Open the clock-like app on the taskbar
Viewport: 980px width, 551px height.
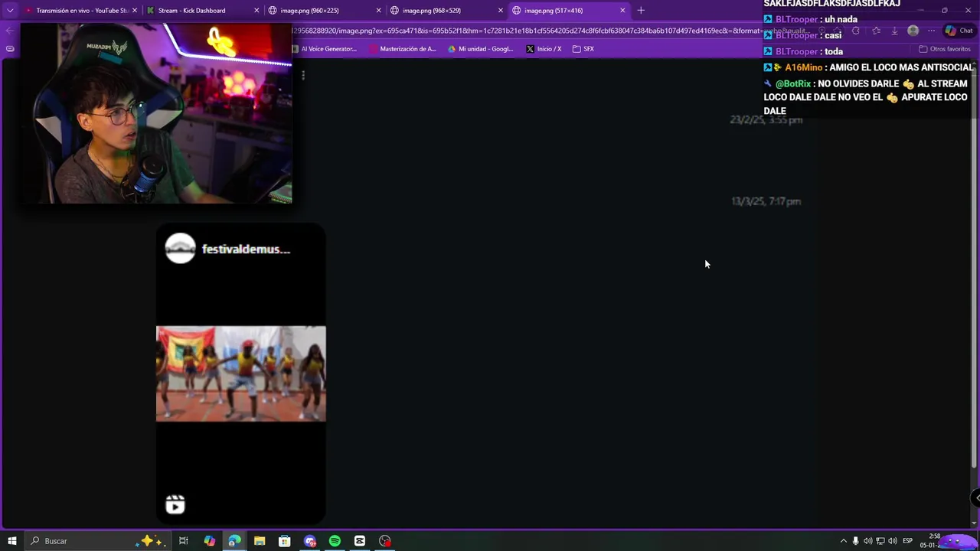(x=385, y=541)
